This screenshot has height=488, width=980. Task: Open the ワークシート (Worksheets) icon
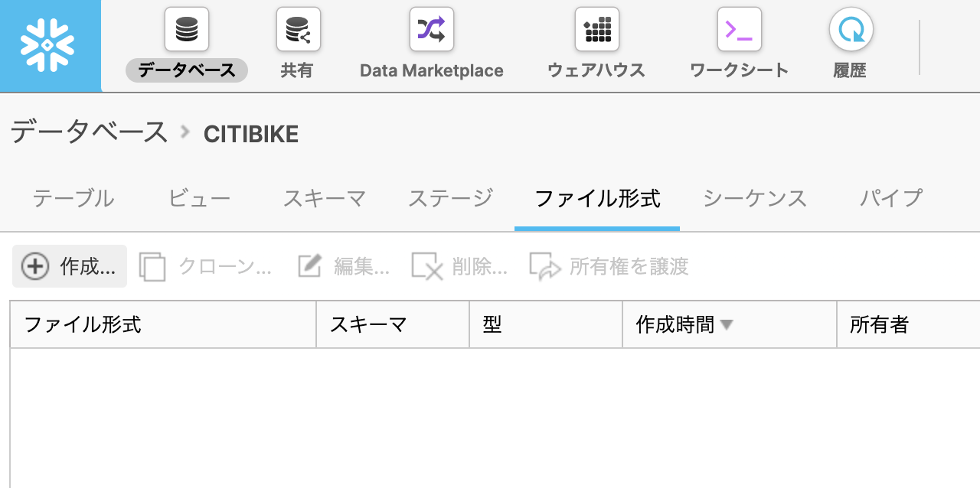tap(739, 29)
